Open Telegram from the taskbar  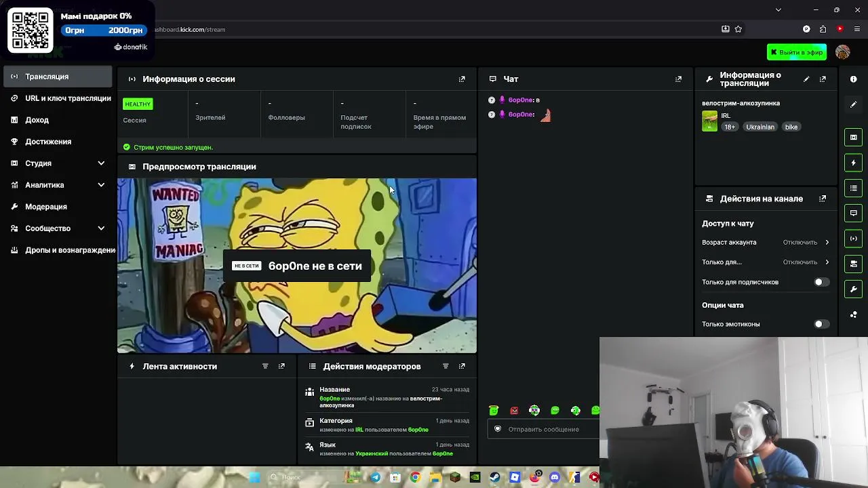[x=375, y=477]
